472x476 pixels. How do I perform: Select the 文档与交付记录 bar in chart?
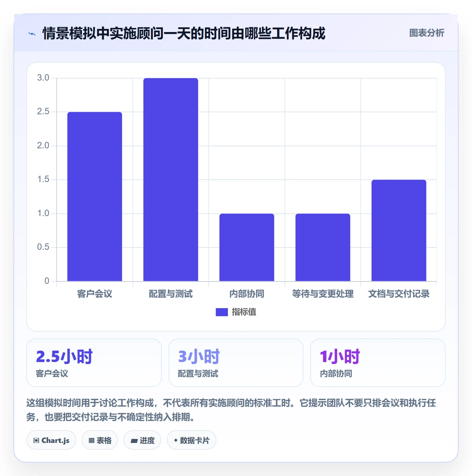click(399, 231)
